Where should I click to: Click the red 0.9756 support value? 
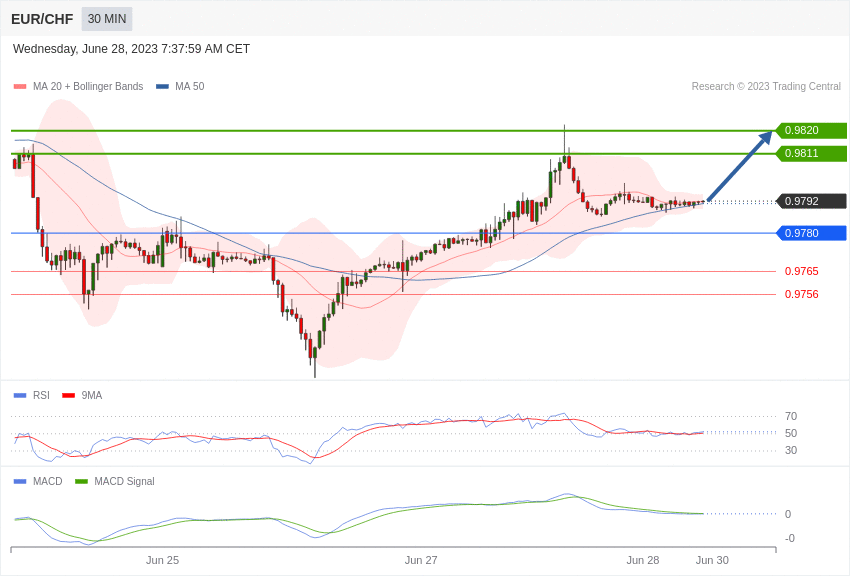tap(802, 294)
